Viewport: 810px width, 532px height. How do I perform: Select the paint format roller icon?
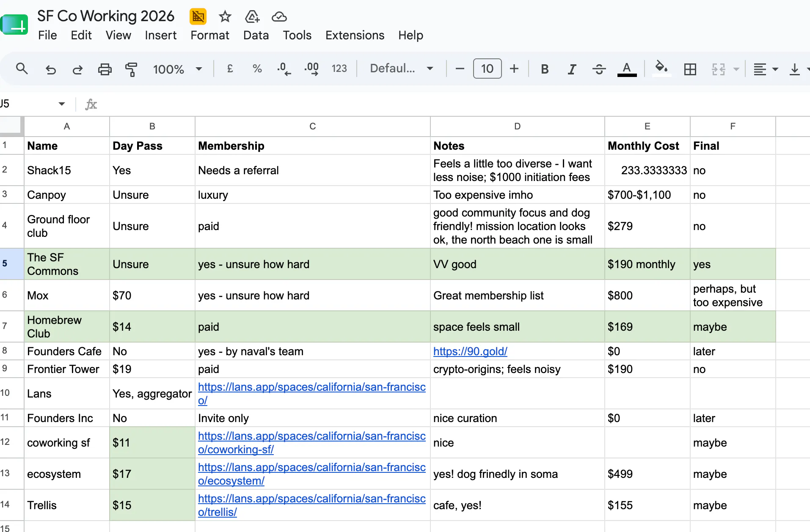(131, 69)
